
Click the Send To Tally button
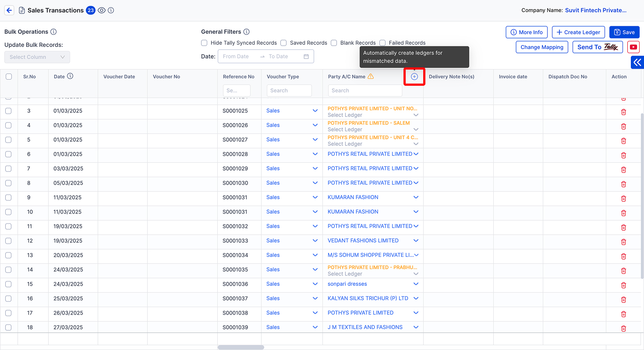(598, 47)
